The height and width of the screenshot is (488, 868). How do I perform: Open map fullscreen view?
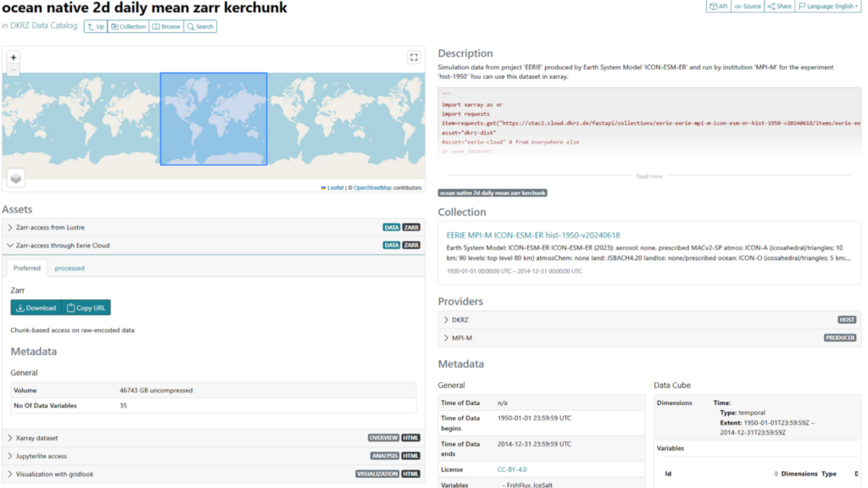414,58
